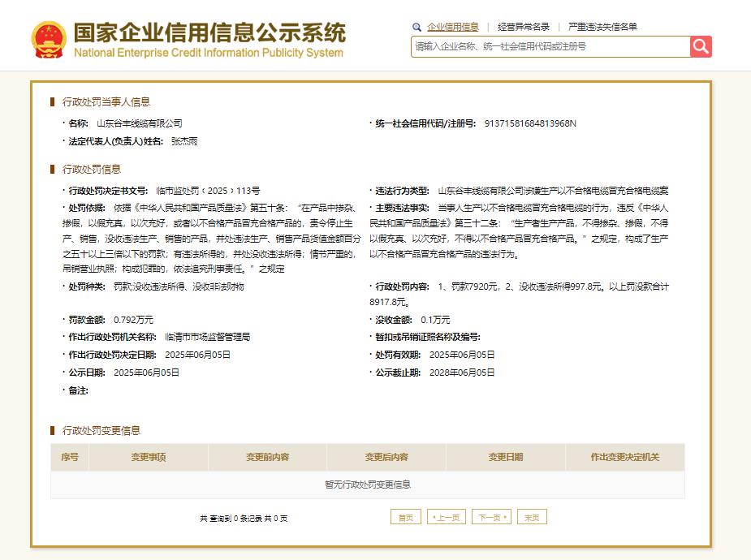Screen dimensions: 751x560
Task: Click the 变更前内容 column header
Action: click(x=267, y=457)
